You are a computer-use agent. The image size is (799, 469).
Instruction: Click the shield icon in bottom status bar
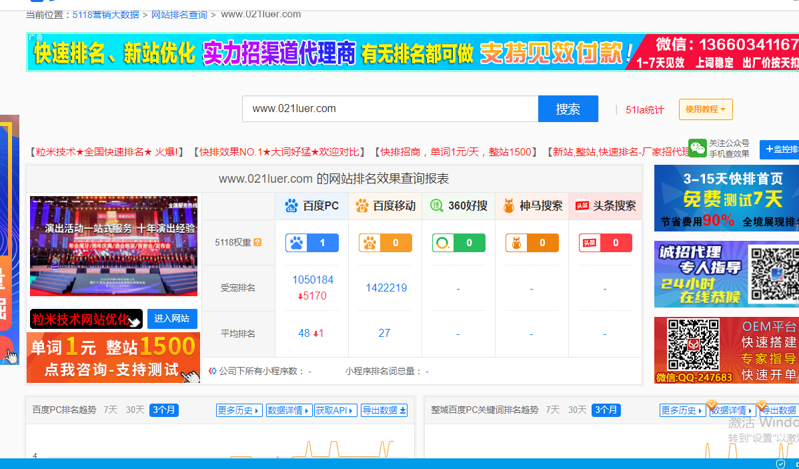780,463
